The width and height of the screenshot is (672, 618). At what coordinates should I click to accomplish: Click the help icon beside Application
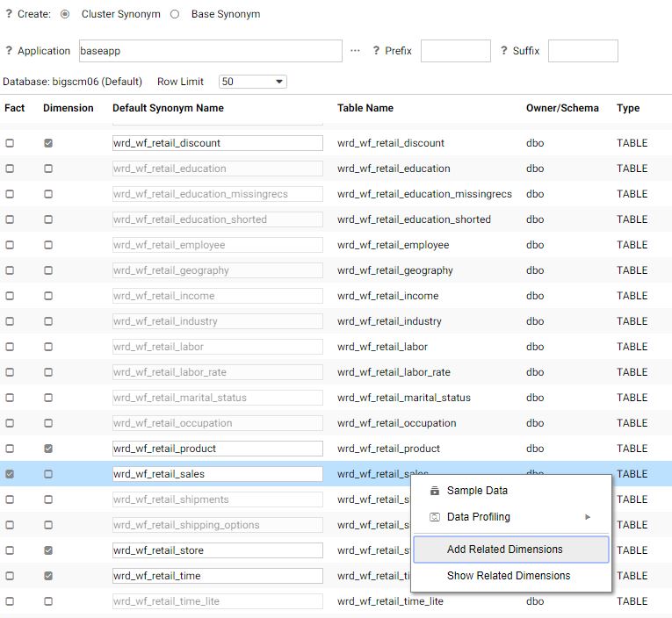[x=9, y=51]
